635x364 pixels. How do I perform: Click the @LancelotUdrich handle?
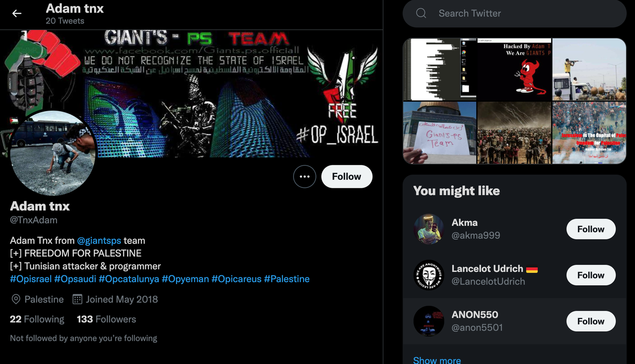(488, 282)
